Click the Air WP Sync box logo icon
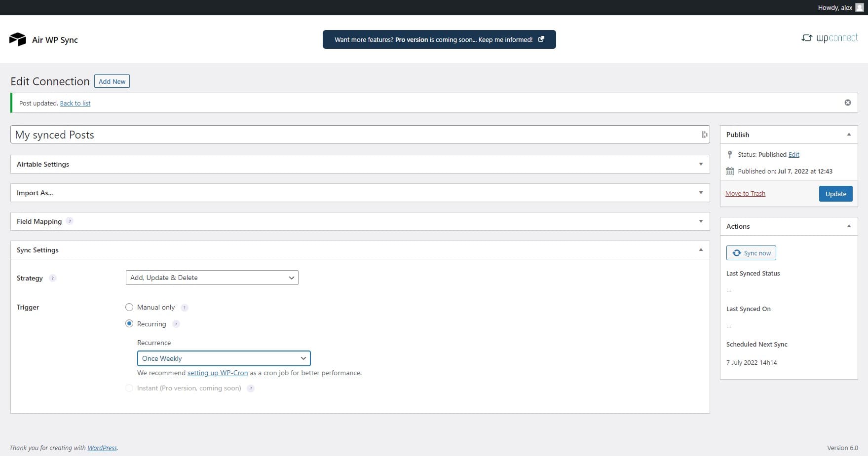This screenshot has height=456, width=868. pos(18,39)
